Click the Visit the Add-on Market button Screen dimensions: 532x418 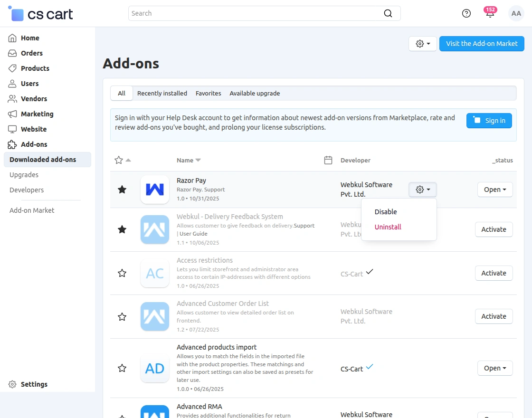[x=482, y=43]
